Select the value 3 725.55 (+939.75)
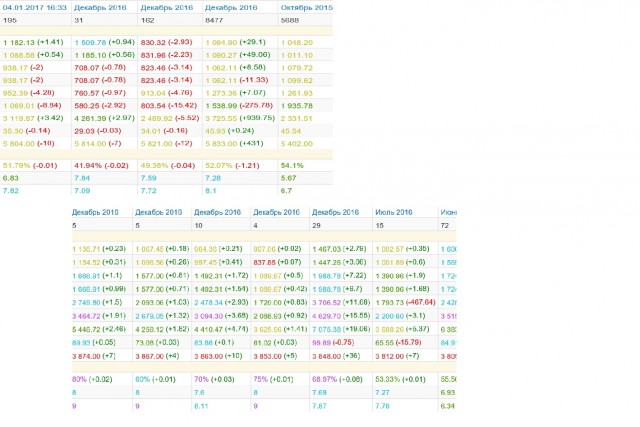This screenshot has height=427, width=640. tap(240, 118)
